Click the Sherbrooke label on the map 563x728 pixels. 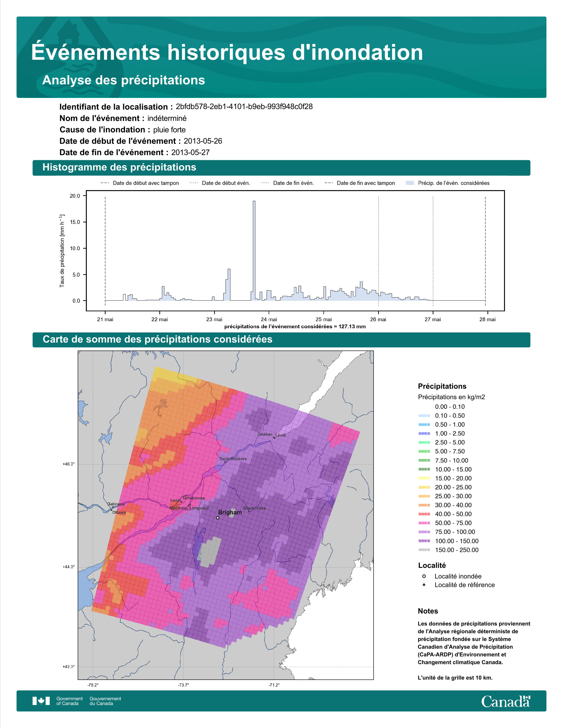[255, 508]
